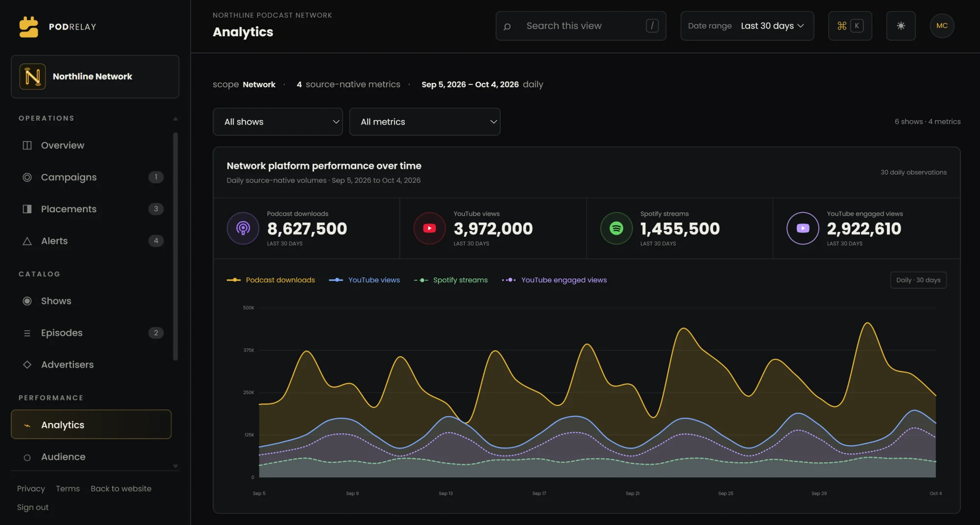
Task: Click the Privacy link
Action: tap(31, 489)
